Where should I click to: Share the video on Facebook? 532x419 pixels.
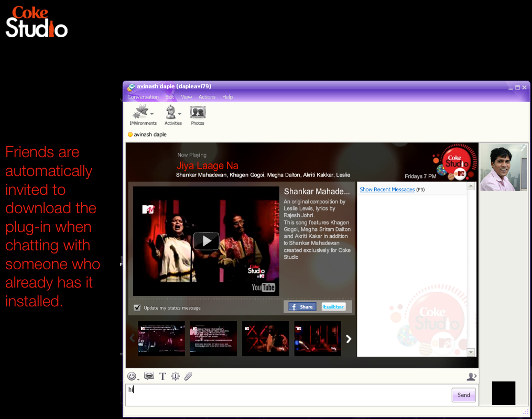302,307
